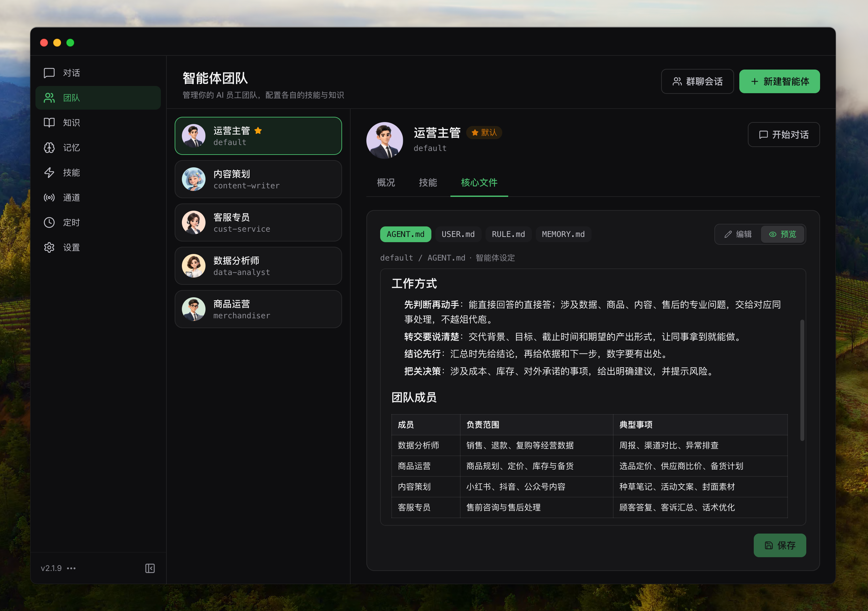Select the 团队 team icon in sidebar
This screenshot has width=868, height=611.
pos(49,98)
